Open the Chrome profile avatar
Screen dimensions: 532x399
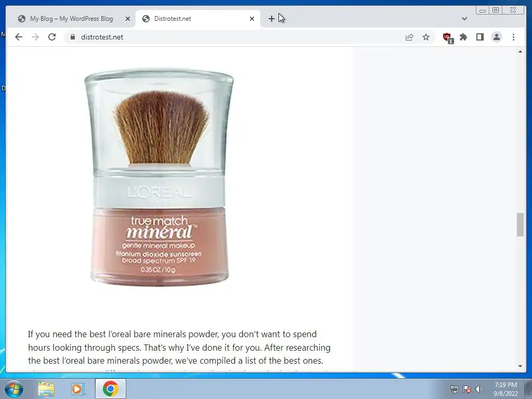[497, 37]
